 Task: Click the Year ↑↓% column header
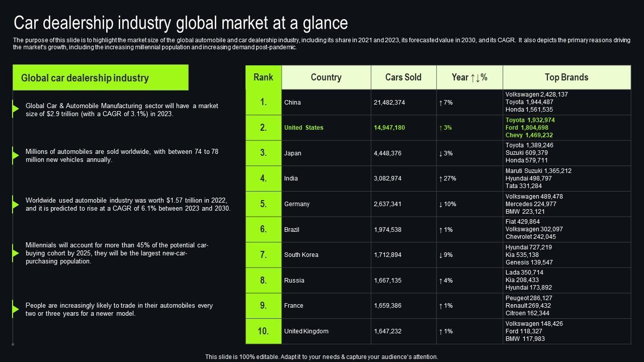pos(469,77)
